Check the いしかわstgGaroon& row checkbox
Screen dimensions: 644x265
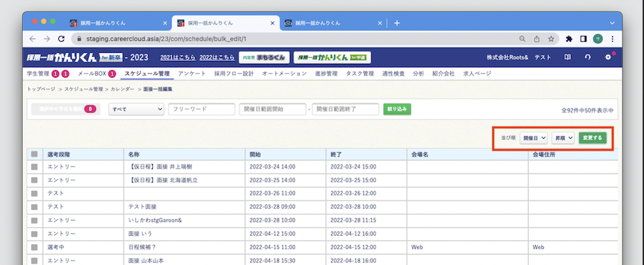(35, 220)
